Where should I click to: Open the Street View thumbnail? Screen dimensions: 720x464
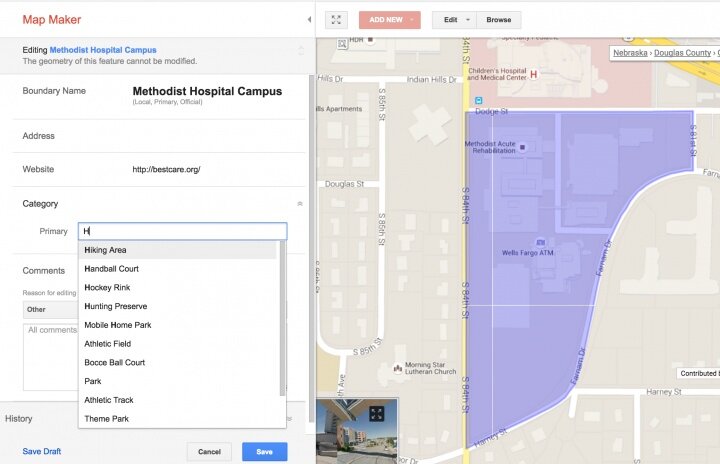(x=357, y=431)
